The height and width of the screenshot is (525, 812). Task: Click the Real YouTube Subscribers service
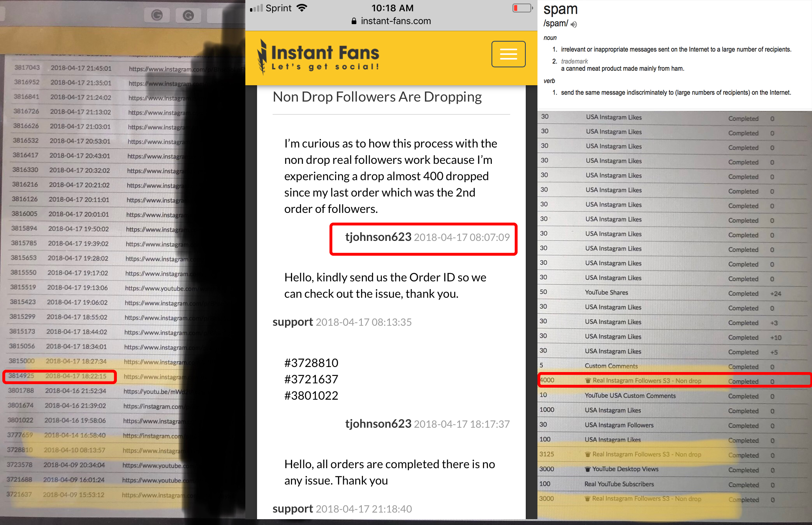tap(619, 484)
